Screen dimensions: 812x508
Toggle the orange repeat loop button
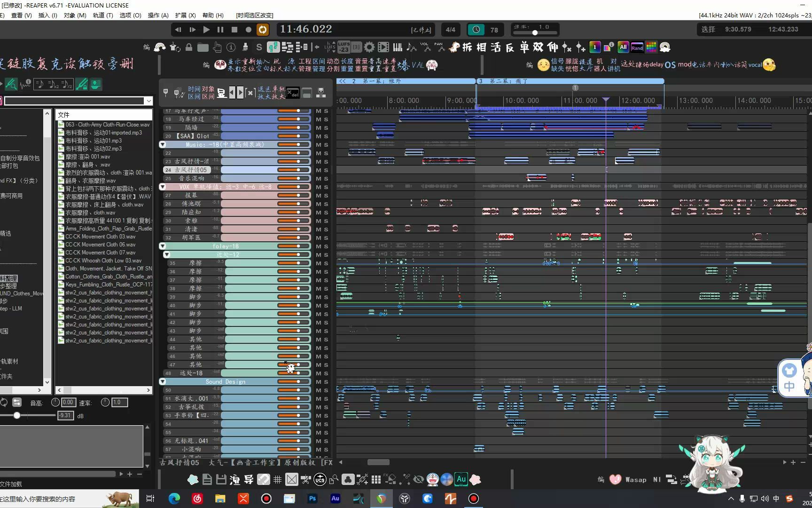click(x=263, y=30)
